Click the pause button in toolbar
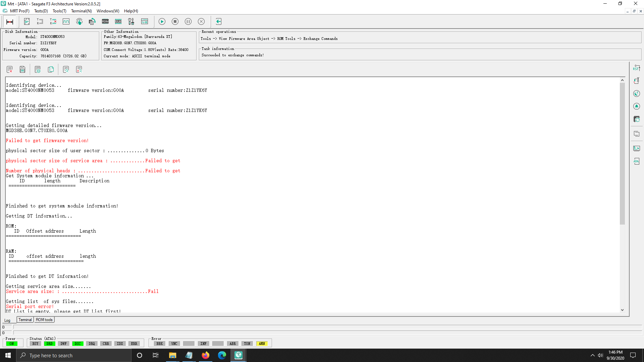The width and height of the screenshot is (644, 362). coord(188,21)
